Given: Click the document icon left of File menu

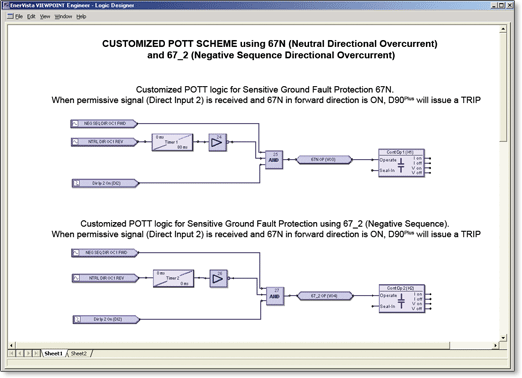Looking at the screenshot, I should point(10,16).
